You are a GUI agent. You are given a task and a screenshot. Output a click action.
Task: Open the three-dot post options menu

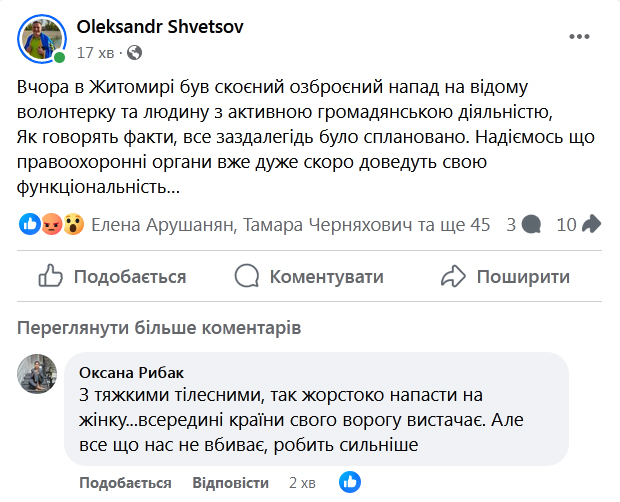580,36
